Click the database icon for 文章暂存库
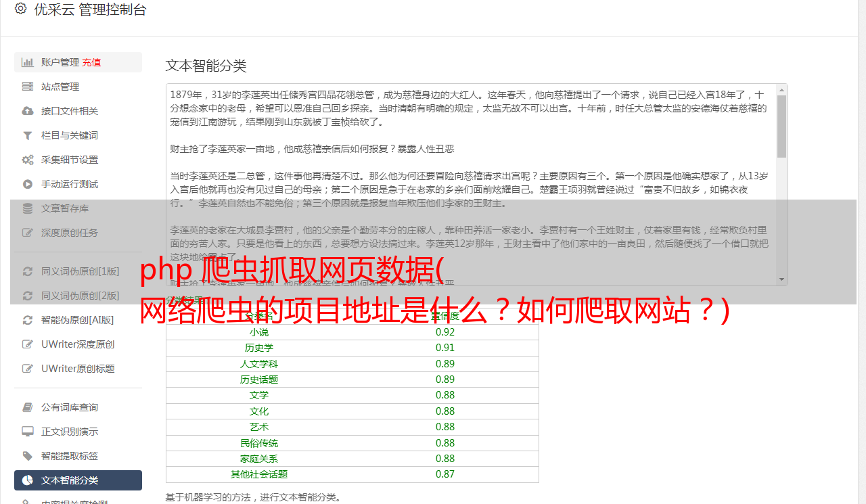 point(28,208)
